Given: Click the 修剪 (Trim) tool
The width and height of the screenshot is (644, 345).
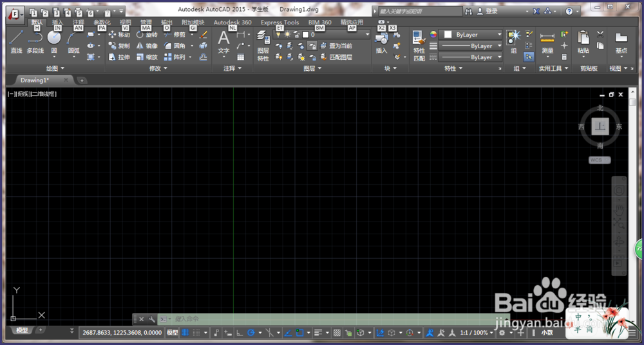Looking at the screenshot, I should pos(175,35).
